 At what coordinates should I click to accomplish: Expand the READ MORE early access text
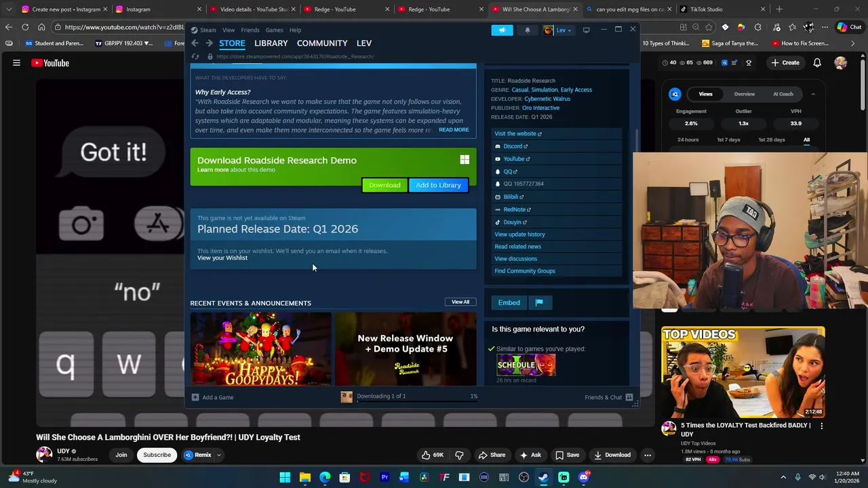click(454, 129)
